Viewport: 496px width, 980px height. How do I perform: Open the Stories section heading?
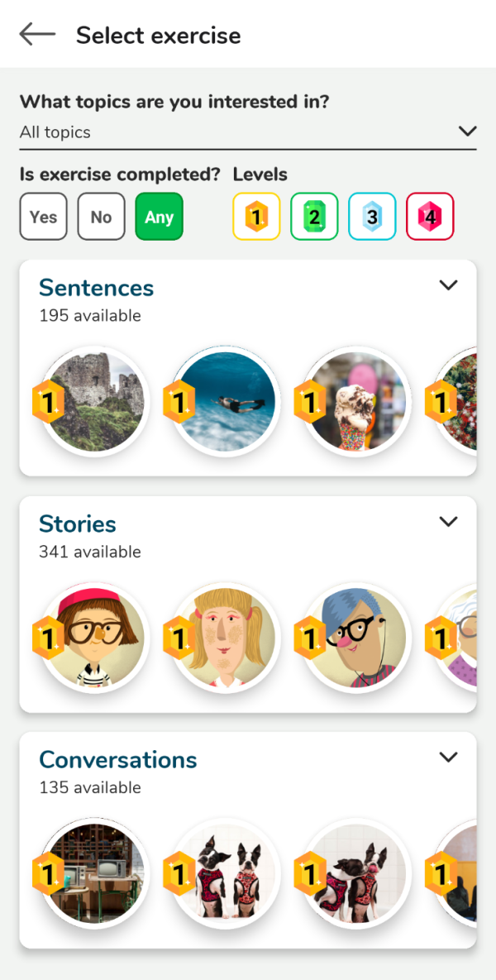pos(78,523)
